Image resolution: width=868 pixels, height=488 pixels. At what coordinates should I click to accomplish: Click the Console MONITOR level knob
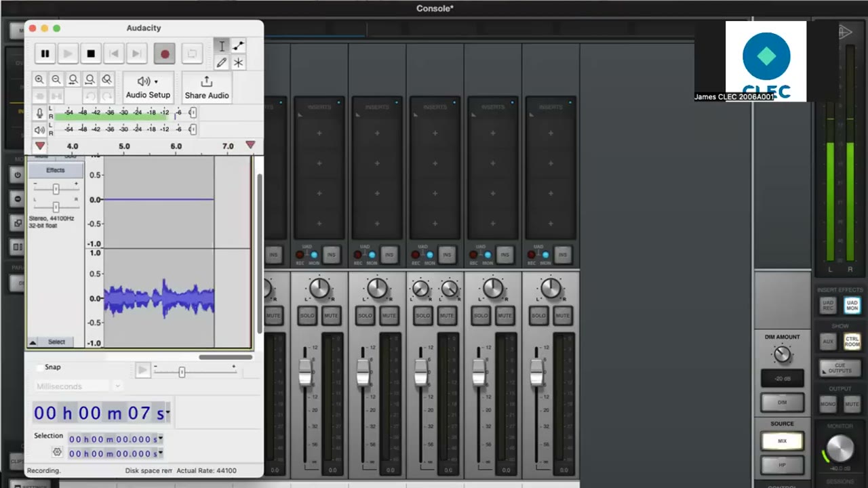[x=840, y=448]
